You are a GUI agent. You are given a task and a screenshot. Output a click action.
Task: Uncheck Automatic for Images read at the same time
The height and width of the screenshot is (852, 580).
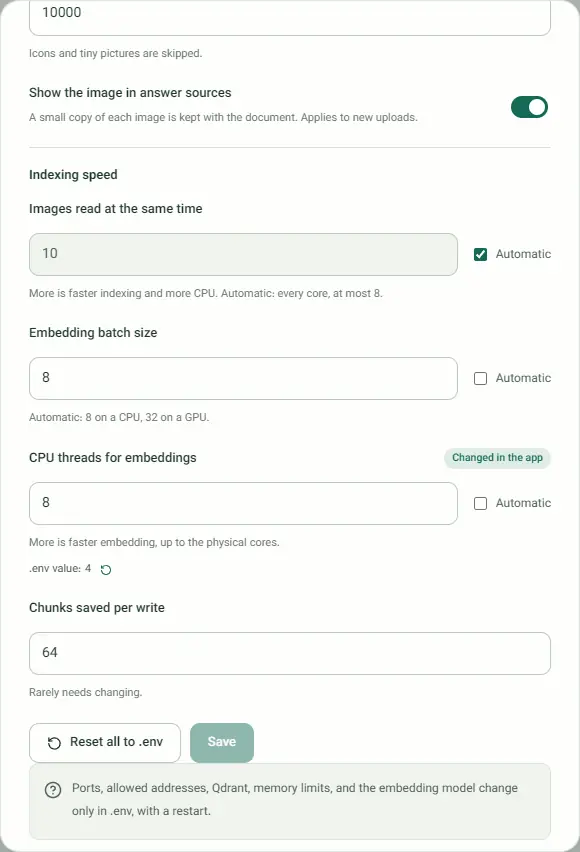(x=480, y=254)
